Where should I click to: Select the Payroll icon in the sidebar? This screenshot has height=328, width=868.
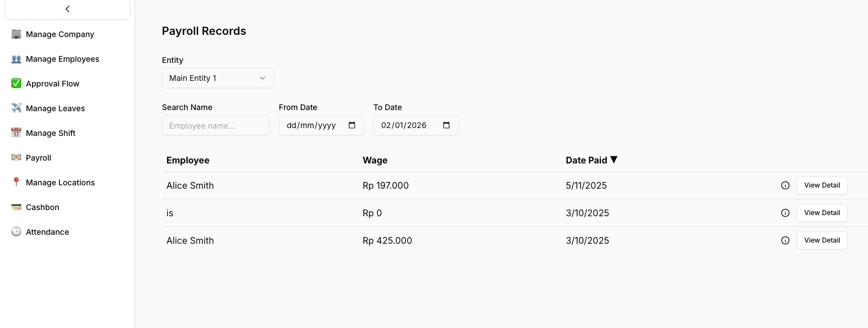coord(16,157)
